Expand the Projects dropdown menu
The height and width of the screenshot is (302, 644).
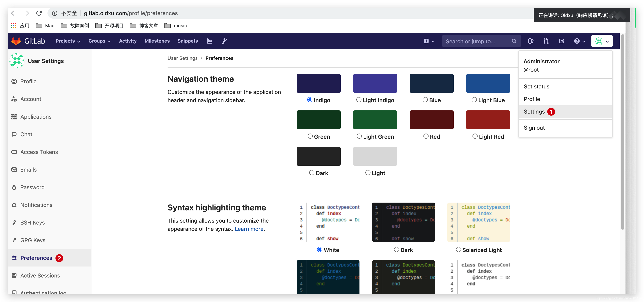pyautogui.click(x=67, y=41)
